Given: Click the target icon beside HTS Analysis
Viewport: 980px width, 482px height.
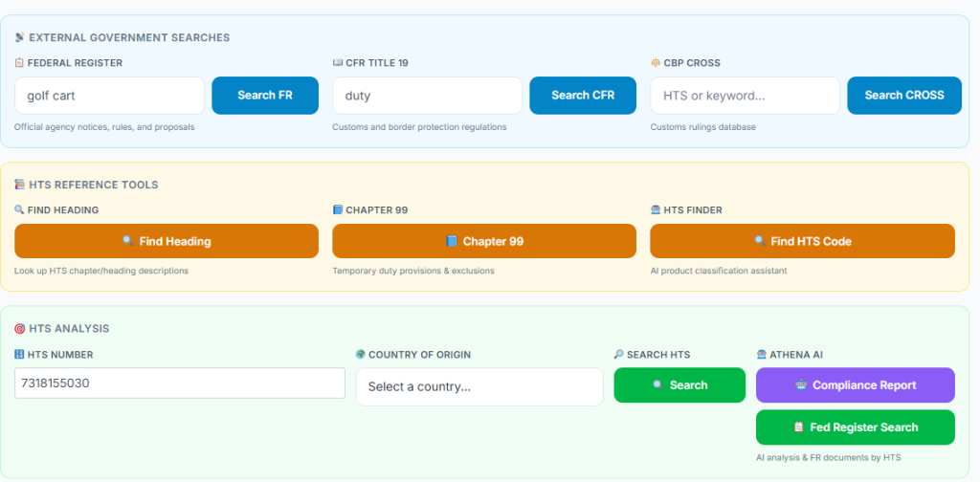Looking at the screenshot, I should click(x=20, y=328).
